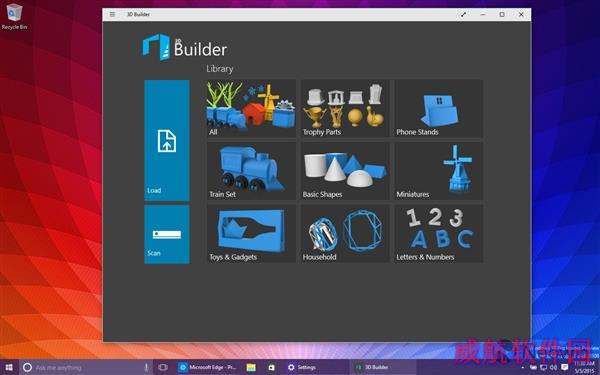Switch to Microsoft Edge in taskbar

(207, 368)
